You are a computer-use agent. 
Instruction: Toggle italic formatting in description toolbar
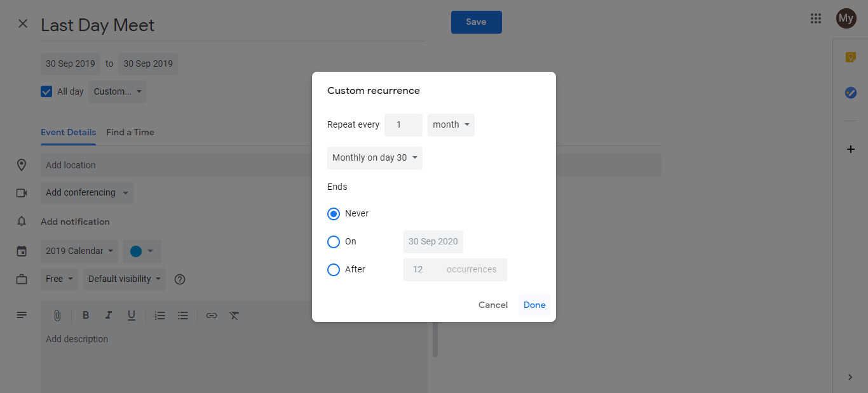(x=109, y=315)
